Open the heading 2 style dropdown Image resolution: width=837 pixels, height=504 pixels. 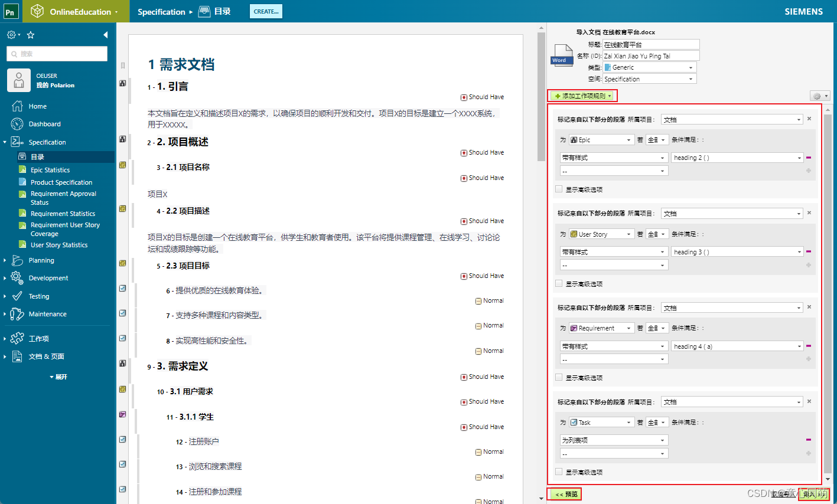coord(737,157)
